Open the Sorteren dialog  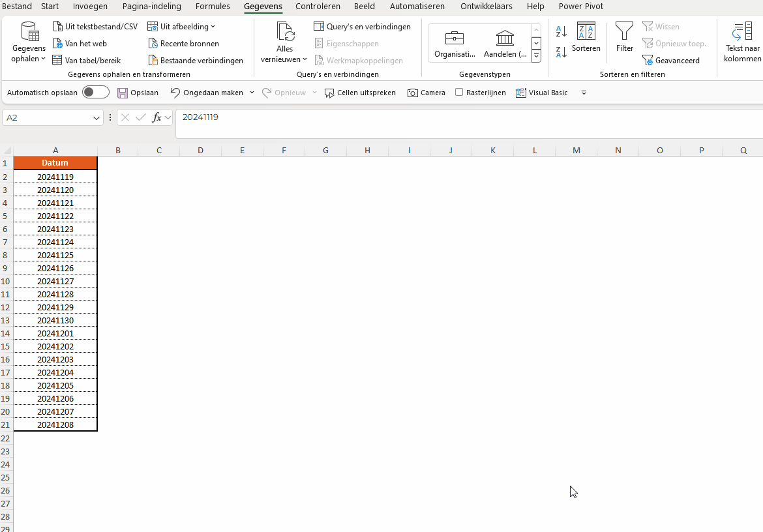pyautogui.click(x=586, y=37)
